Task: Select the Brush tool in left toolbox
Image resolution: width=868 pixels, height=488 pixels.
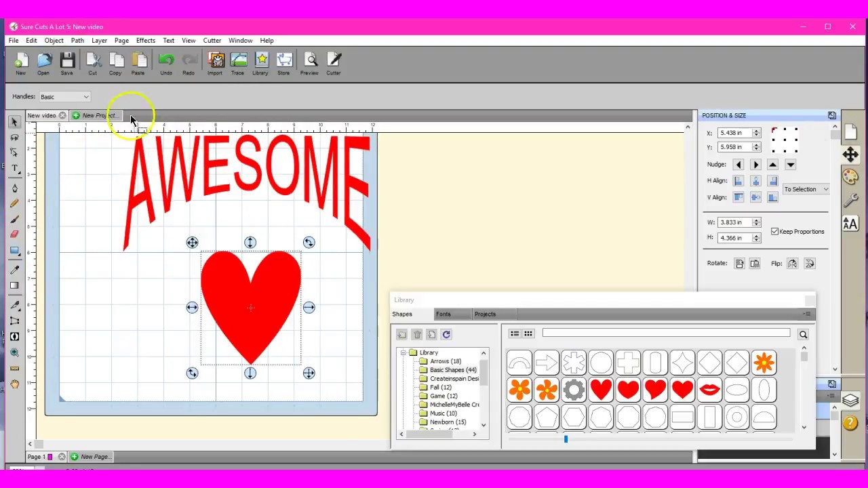Action: click(14, 219)
